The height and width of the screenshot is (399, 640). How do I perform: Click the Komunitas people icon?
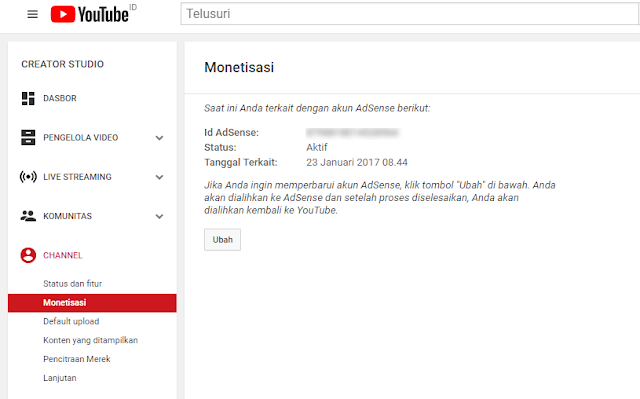(x=28, y=216)
